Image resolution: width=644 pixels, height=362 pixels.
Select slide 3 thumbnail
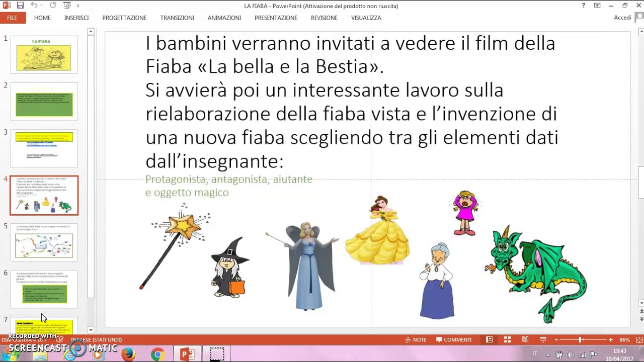click(x=44, y=148)
